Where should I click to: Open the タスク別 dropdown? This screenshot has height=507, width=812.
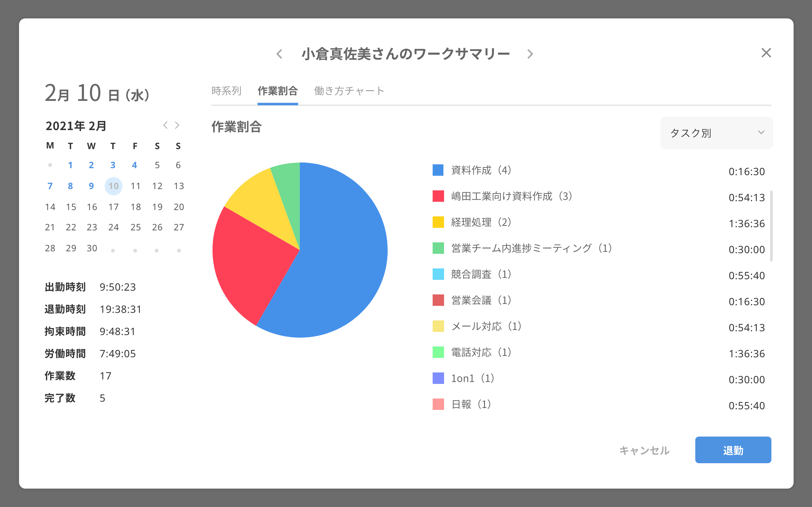(717, 133)
